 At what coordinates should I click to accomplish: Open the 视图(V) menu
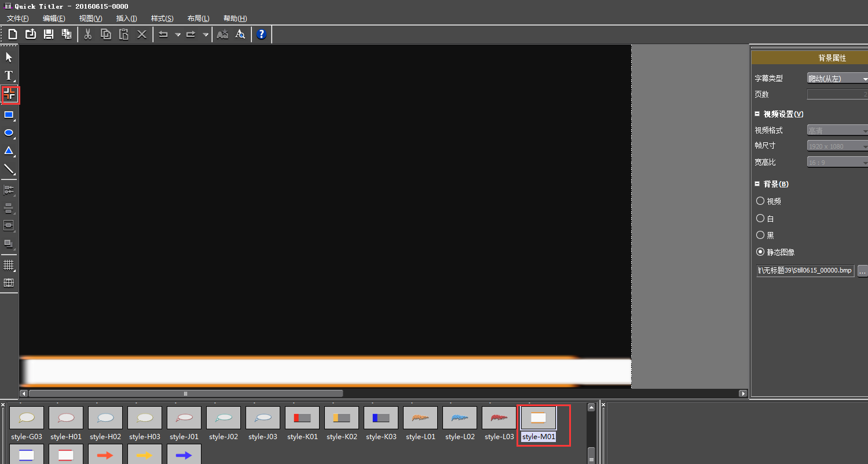pos(90,19)
